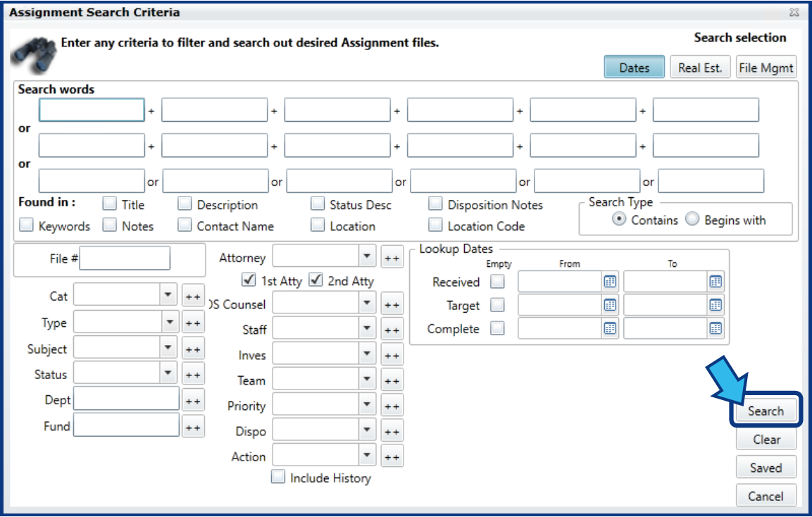Viewport: 812px width, 517px height.
Task: Click the ++ button beside Dept
Action: tap(193, 401)
